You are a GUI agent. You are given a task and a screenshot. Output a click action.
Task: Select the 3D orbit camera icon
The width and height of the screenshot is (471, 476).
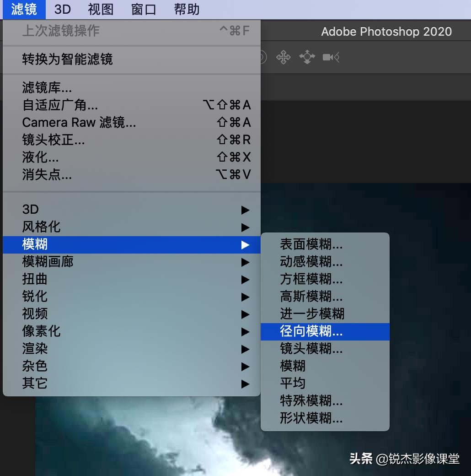[306, 57]
